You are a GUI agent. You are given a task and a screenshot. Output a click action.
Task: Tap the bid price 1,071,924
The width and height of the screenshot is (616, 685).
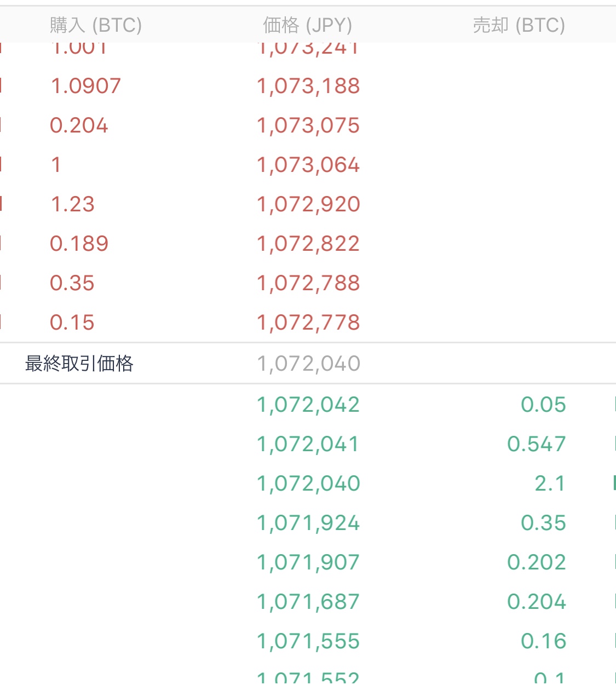coord(308,523)
